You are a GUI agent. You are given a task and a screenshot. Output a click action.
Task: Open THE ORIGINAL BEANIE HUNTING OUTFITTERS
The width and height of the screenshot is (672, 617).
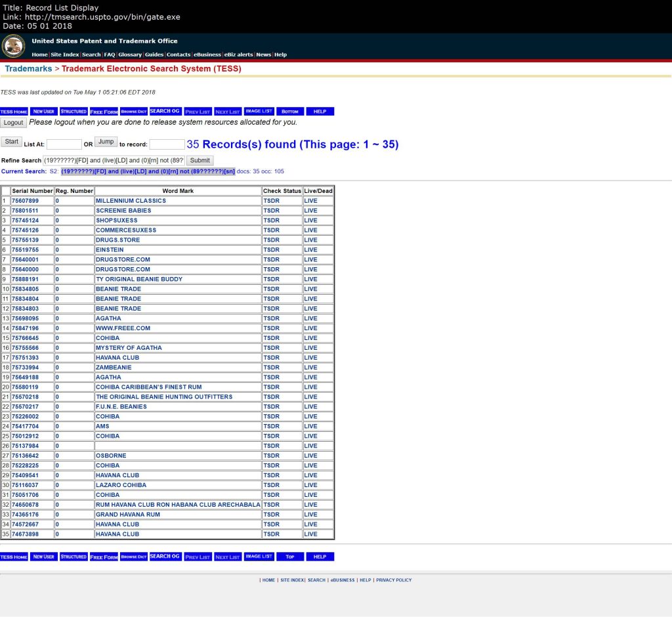click(164, 397)
